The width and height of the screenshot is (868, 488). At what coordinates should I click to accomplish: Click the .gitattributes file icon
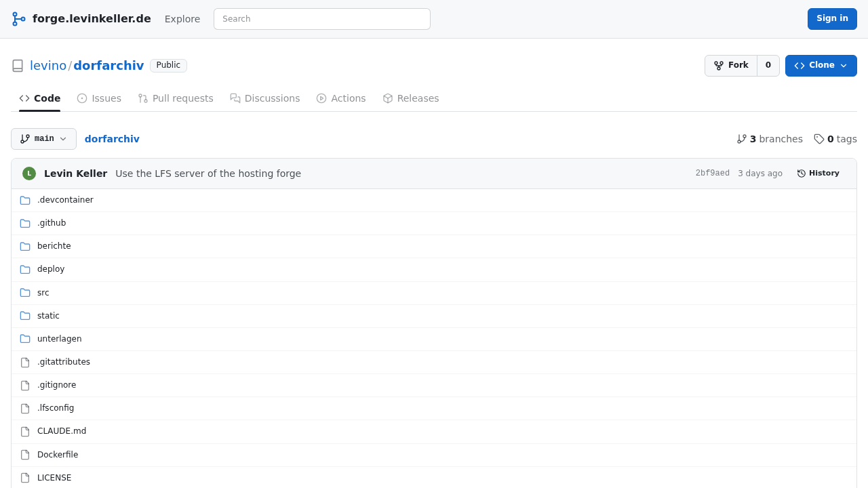click(x=25, y=362)
